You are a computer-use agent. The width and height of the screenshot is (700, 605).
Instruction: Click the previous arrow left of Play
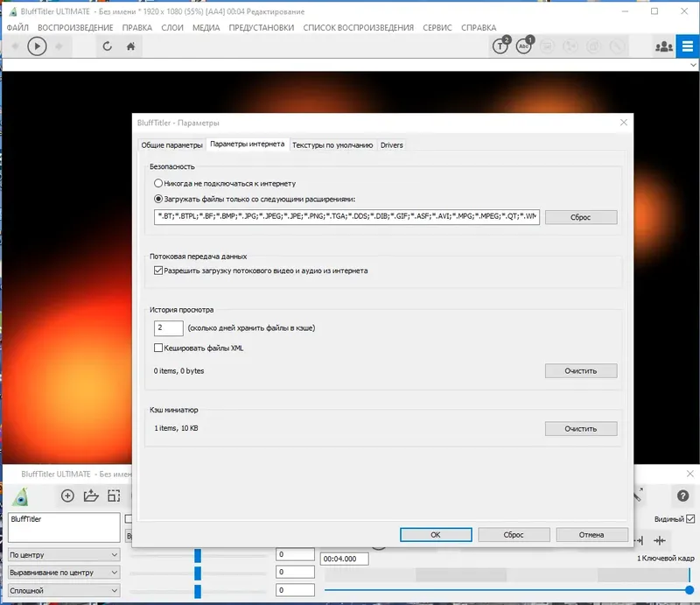coord(15,46)
